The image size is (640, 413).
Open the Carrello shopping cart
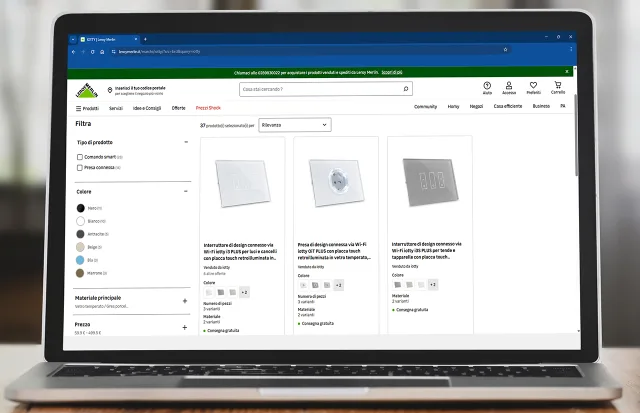pos(558,88)
